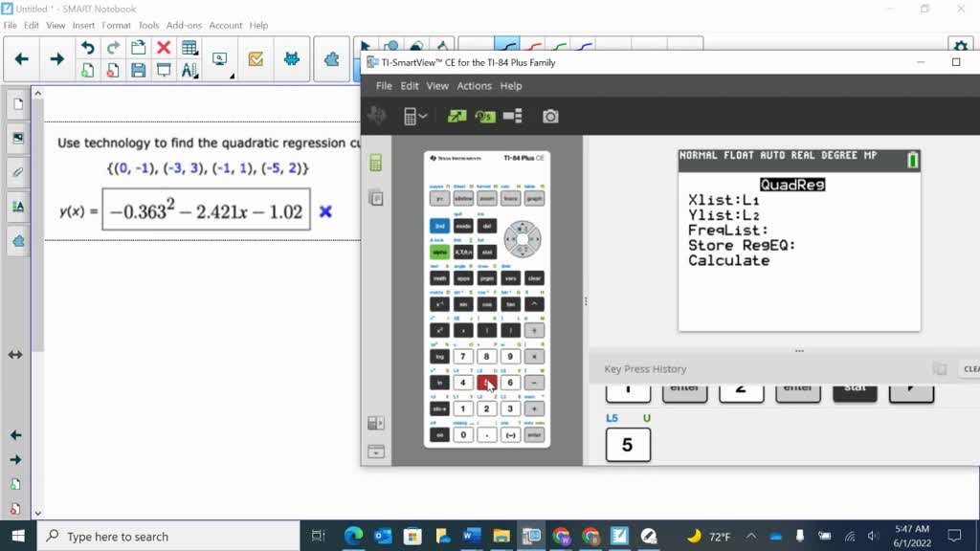Open the Properties sidebar tab
Image resolution: width=980 pixels, height=551 pixels.
[17, 207]
